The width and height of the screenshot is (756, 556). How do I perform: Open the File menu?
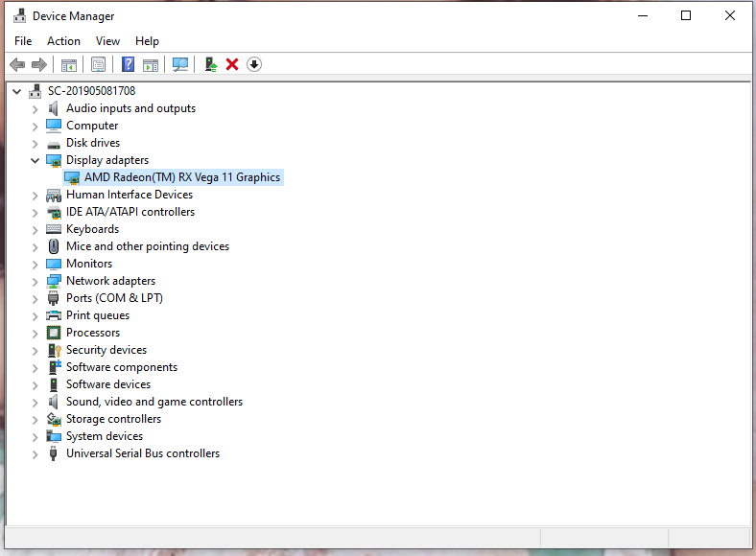(x=23, y=41)
